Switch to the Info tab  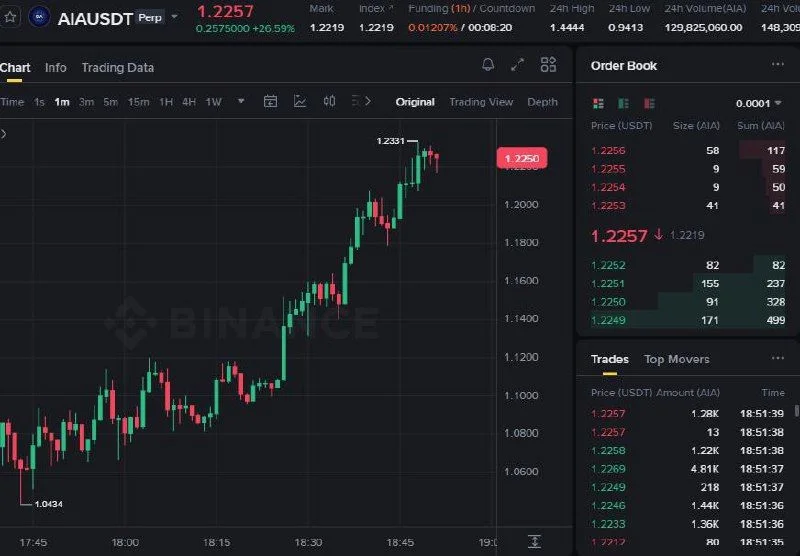56,67
